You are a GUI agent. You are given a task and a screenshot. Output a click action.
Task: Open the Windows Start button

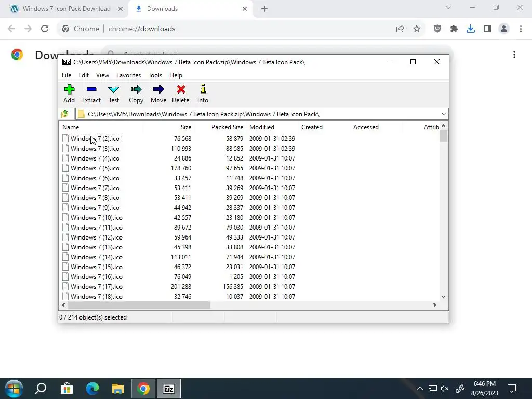(x=14, y=389)
